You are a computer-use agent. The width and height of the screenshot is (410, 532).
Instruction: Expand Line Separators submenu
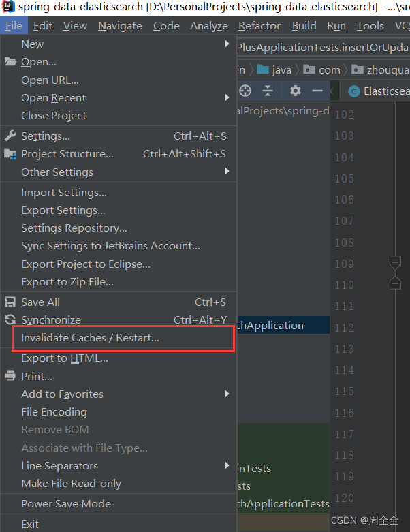click(119, 465)
